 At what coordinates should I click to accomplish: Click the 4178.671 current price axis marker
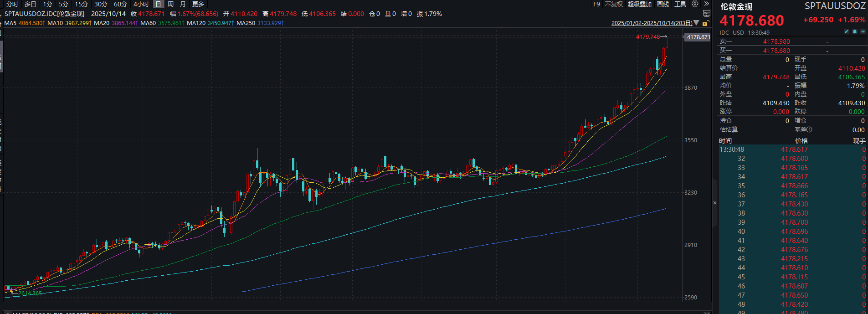[698, 37]
